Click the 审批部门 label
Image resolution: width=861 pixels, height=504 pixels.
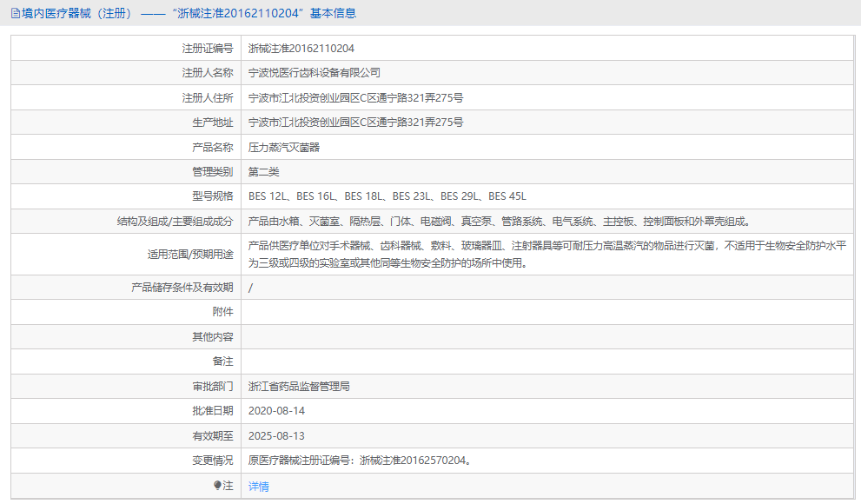pos(213,387)
